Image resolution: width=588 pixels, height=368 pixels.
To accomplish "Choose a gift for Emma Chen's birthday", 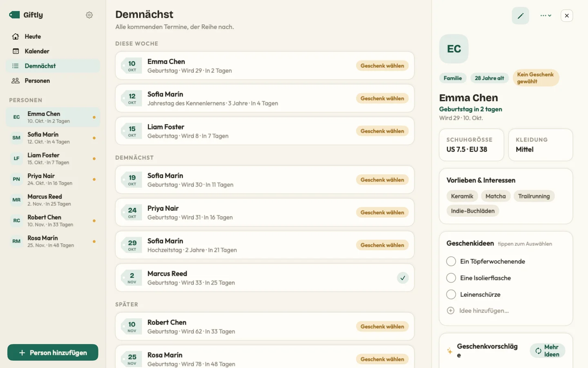I will [x=382, y=65].
